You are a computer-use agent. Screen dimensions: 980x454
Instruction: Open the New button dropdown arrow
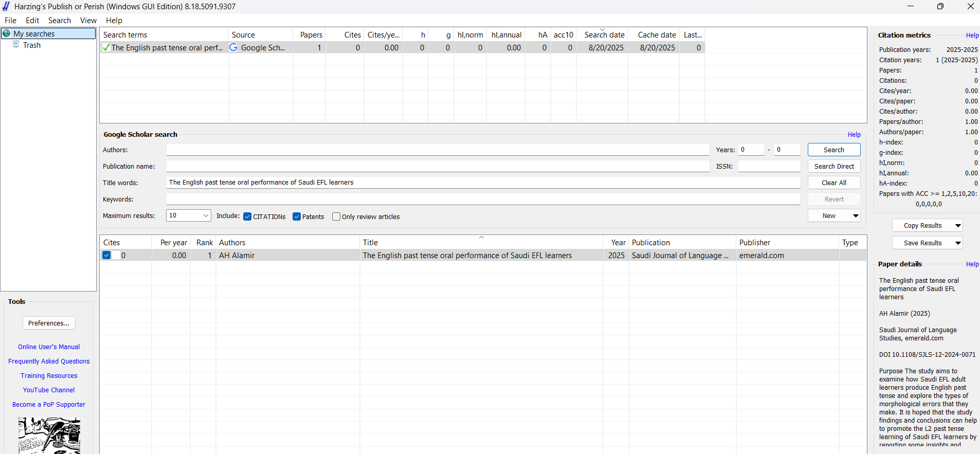[x=856, y=215]
